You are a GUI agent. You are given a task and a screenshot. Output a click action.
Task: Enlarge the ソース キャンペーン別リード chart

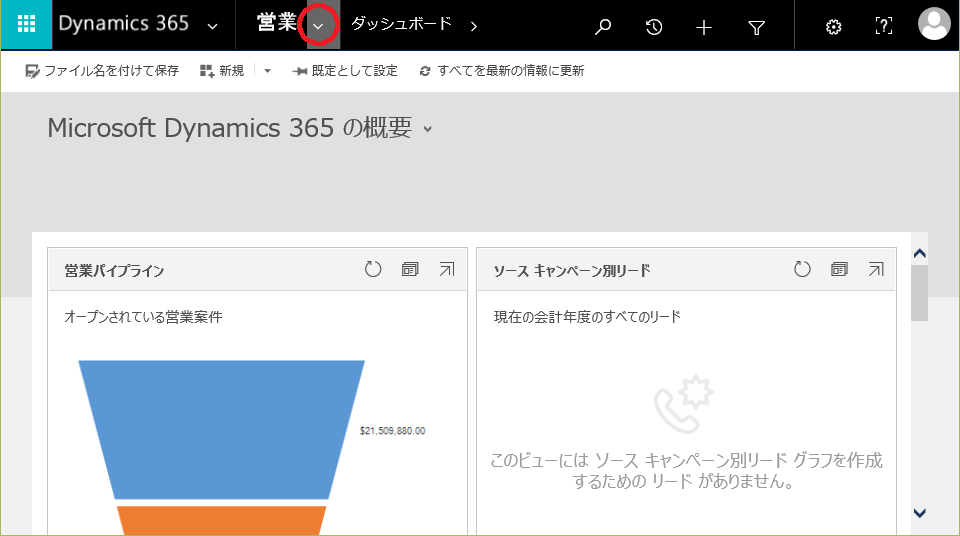876,269
